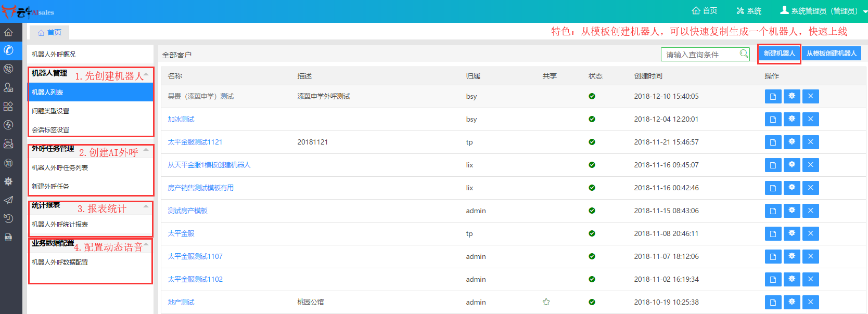868x314 pixels.
Task: Collapse the 机器人管理 section arrow
Action: tap(146, 74)
